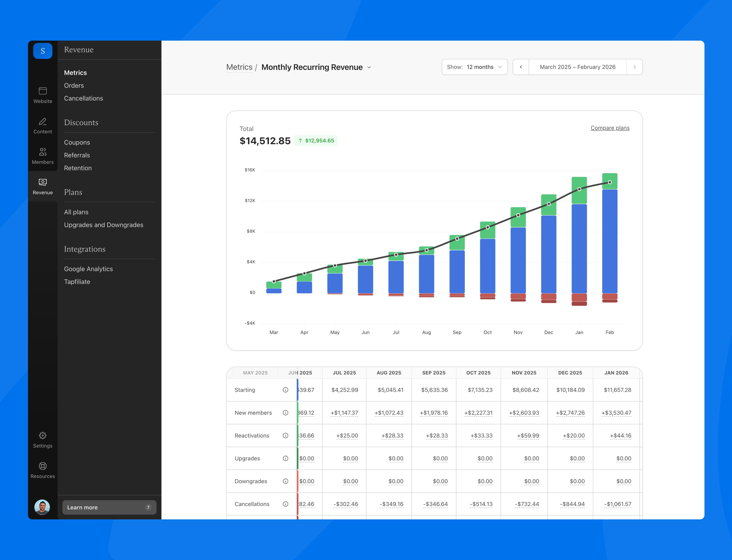Click the info icon beside Reactivations
The height and width of the screenshot is (560, 732).
pos(285,436)
